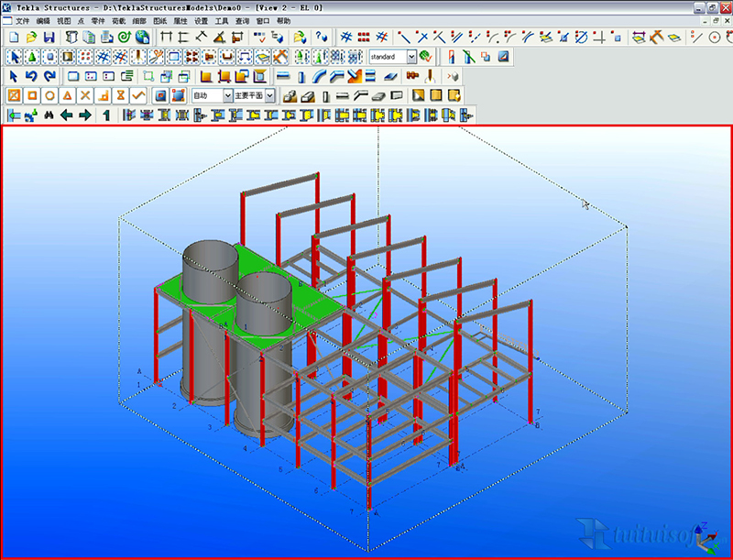The width and height of the screenshot is (733, 560).
Task: Toggle the snap to triangle points switch
Action: (67, 95)
